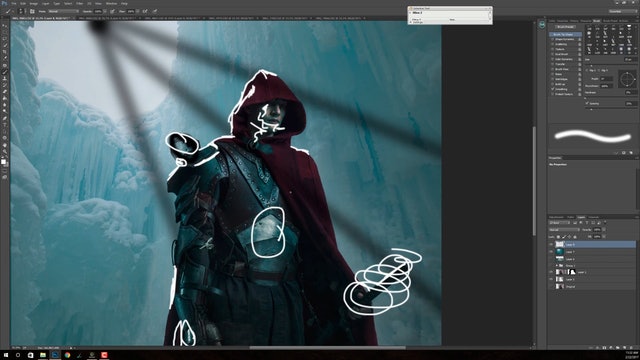Select the Brush tool in the toolbox
Screen dimensions: 640x360
coord(4,72)
